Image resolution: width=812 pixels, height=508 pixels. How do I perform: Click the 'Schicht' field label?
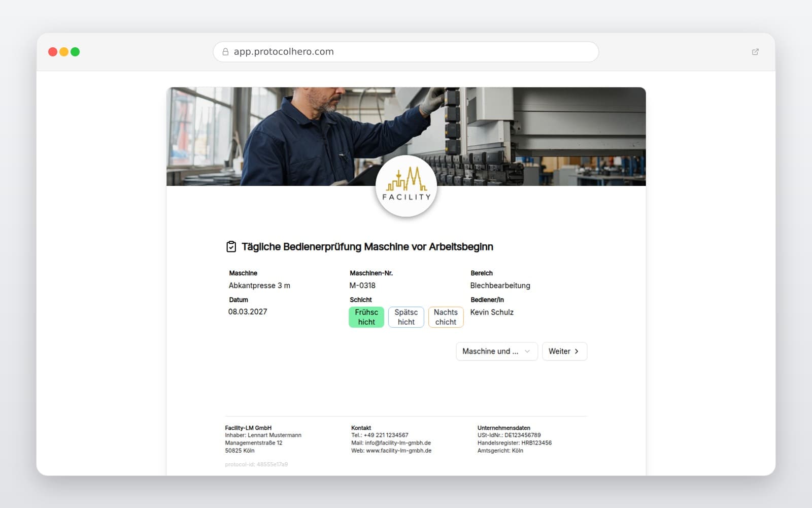tap(361, 300)
